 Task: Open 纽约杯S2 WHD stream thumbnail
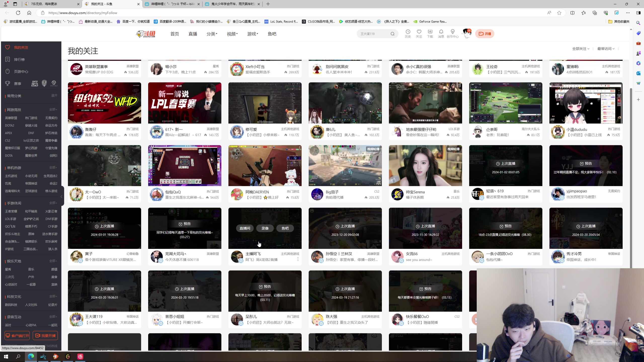click(104, 103)
